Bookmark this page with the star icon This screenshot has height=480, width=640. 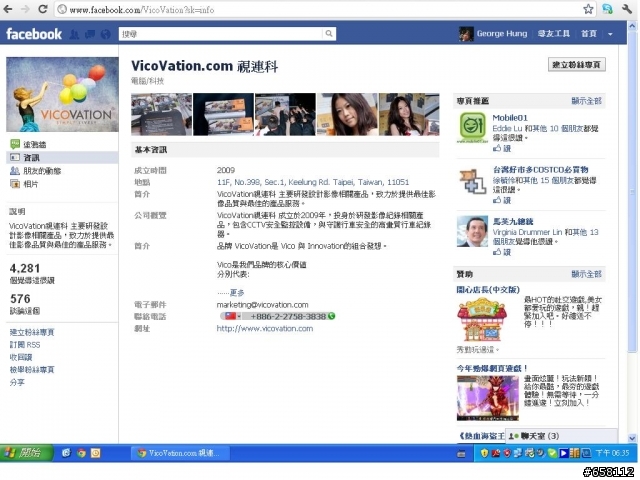(588, 9)
